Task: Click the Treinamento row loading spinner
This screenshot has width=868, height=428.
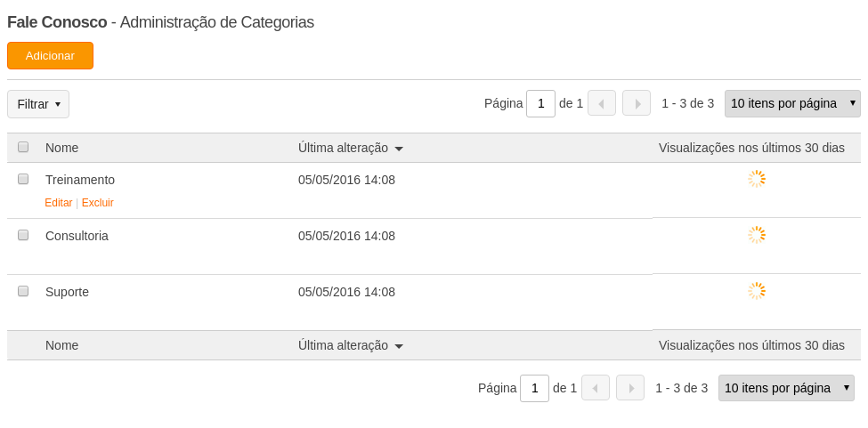Action: click(x=757, y=179)
